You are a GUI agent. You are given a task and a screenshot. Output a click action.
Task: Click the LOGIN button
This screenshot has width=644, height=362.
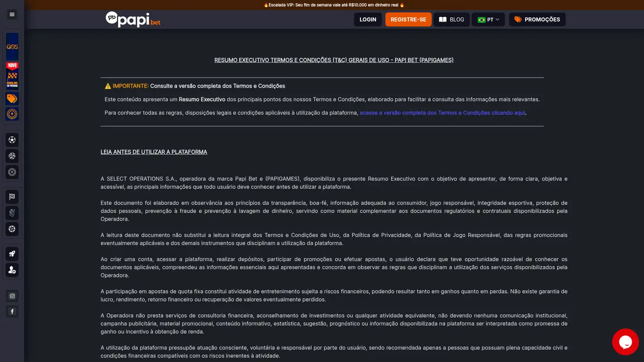368,20
